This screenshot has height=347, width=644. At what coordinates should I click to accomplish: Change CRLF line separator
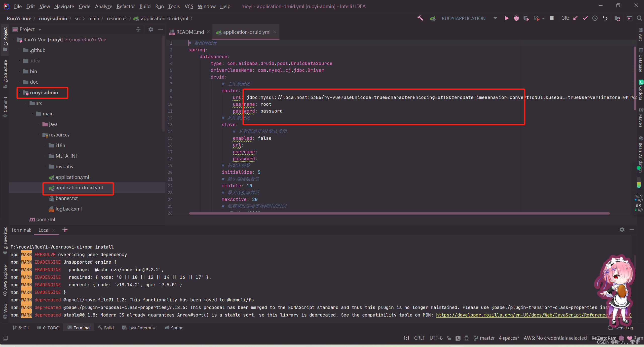click(419, 338)
